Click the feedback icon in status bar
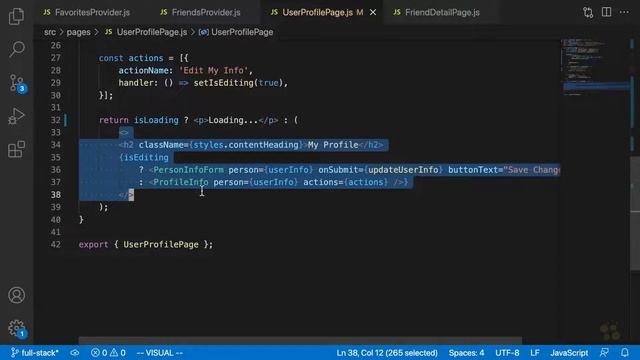The height and width of the screenshot is (360, 640). [604, 353]
